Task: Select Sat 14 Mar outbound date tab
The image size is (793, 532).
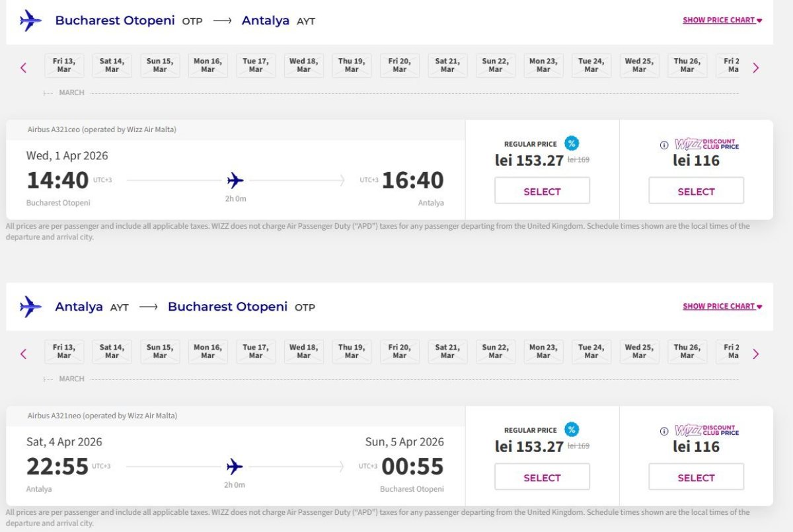Action: click(x=112, y=65)
